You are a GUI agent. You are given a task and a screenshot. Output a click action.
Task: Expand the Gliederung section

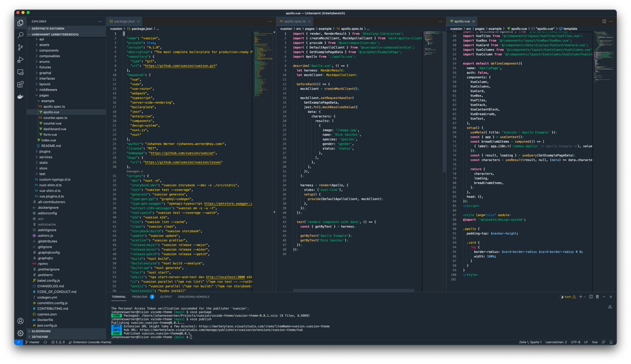[x=66, y=331]
